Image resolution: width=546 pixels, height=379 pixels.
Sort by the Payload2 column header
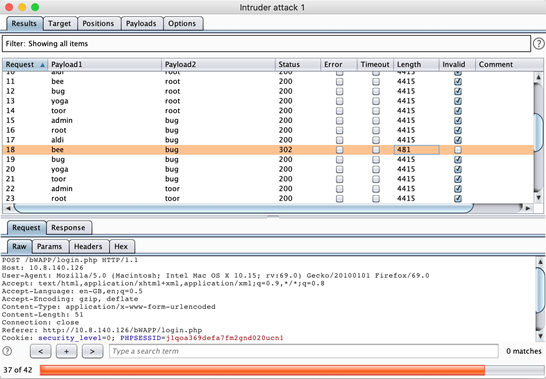[218, 64]
